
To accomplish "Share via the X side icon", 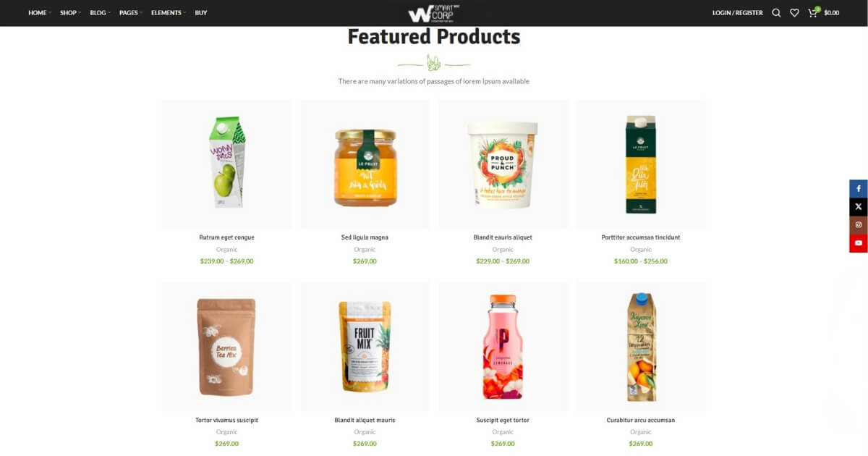I will click(859, 207).
